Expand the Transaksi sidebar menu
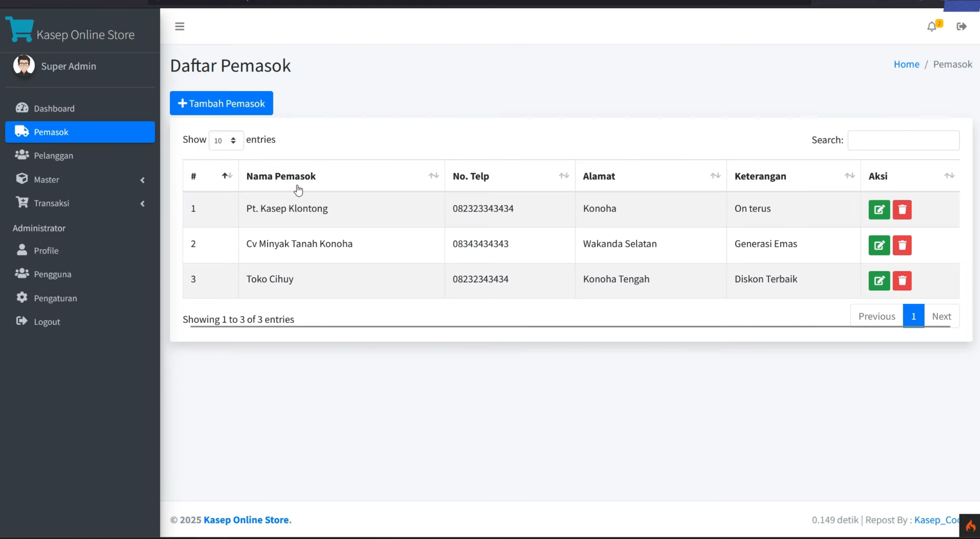Screen dimensions: 980x539 (80, 203)
